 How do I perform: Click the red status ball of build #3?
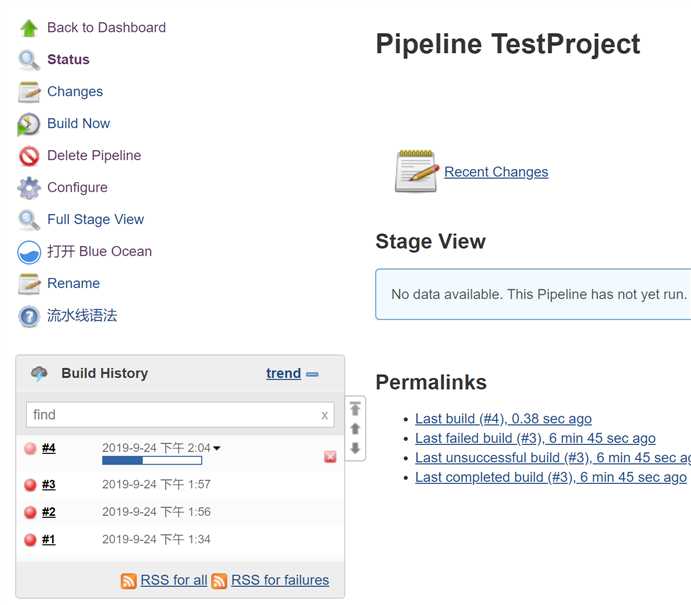coord(30,485)
